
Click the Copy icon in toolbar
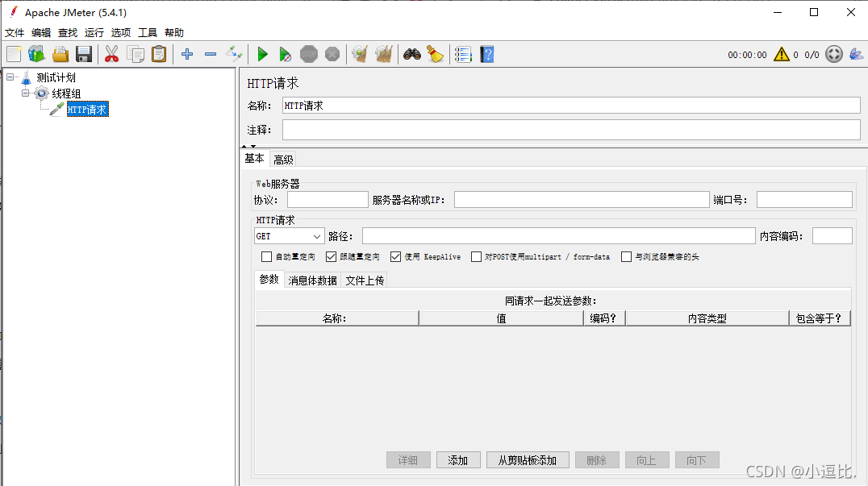pyautogui.click(x=135, y=54)
